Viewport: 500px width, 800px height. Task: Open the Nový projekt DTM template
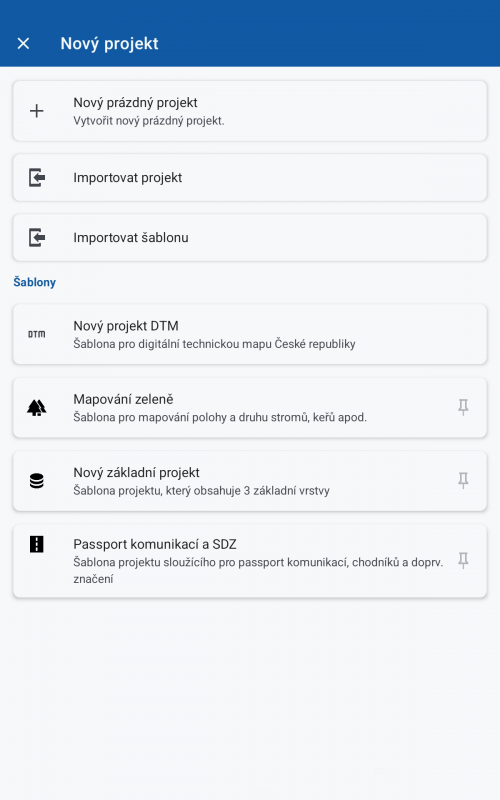250,334
